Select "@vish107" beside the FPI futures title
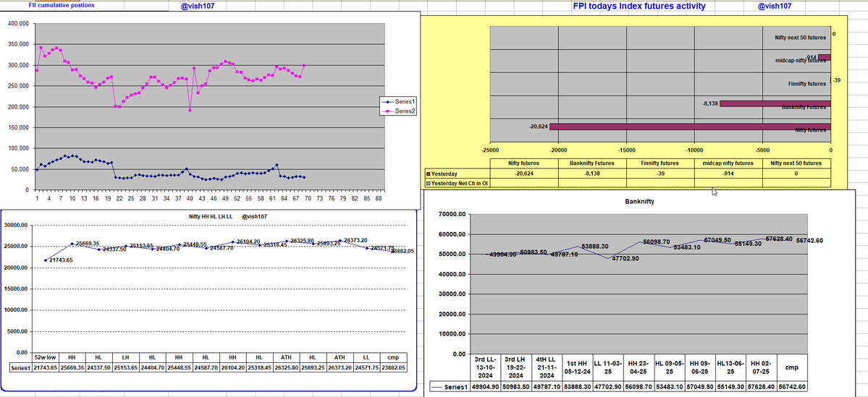The height and width of the screenshot is (397, 868). (775, 6)
